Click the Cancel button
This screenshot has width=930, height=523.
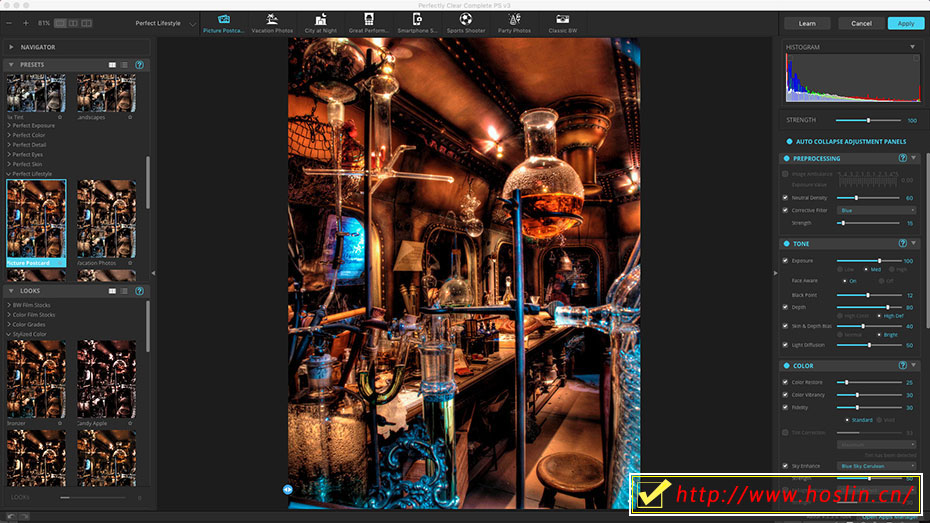point(861,23)
